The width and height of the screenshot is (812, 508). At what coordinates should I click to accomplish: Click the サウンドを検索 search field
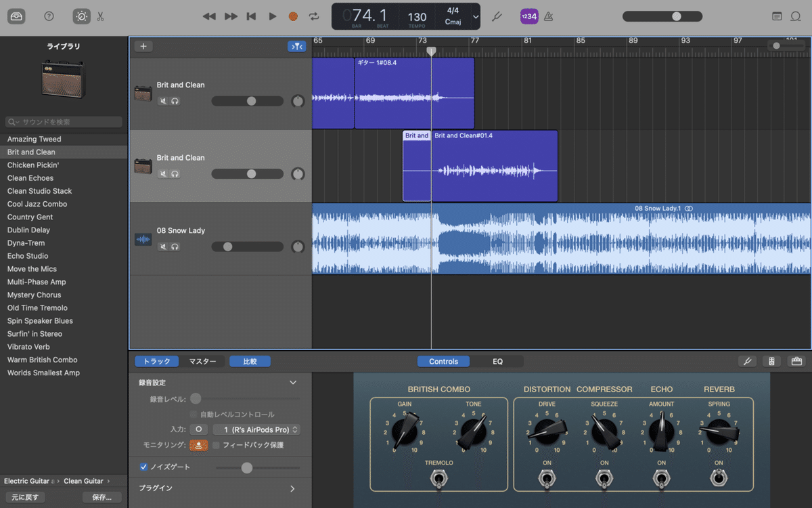pos(64,122)
